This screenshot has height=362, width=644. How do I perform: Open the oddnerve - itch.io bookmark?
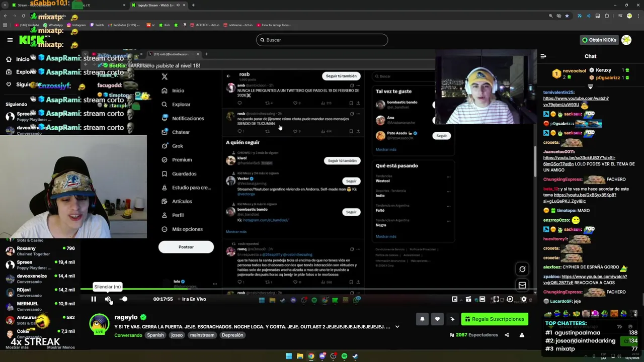tap(238, 25)
